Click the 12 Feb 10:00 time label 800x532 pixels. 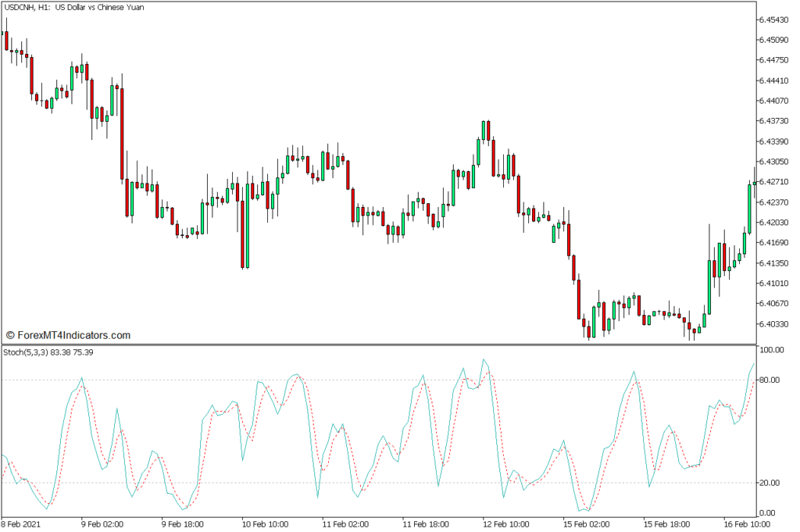(507, 523)
